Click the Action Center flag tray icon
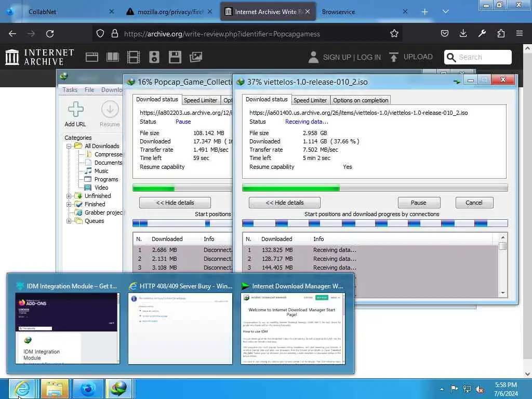Screen dimensions: 532x399 (454, 389)
